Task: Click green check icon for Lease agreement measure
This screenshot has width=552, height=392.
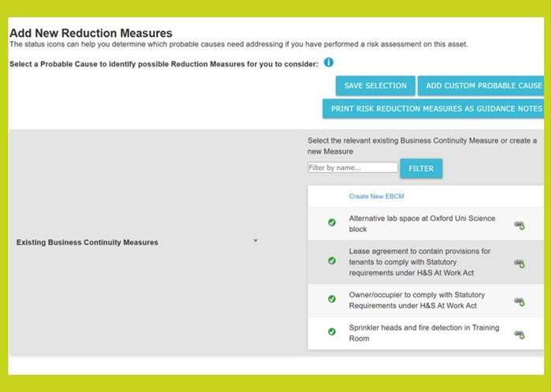Action: click(x=332, y=260)
